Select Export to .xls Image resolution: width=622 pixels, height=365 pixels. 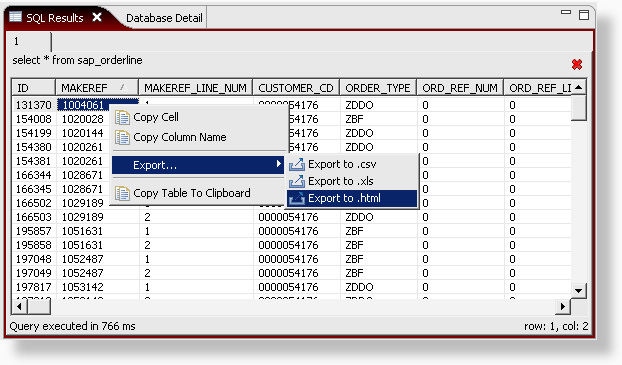pos(352,181)
